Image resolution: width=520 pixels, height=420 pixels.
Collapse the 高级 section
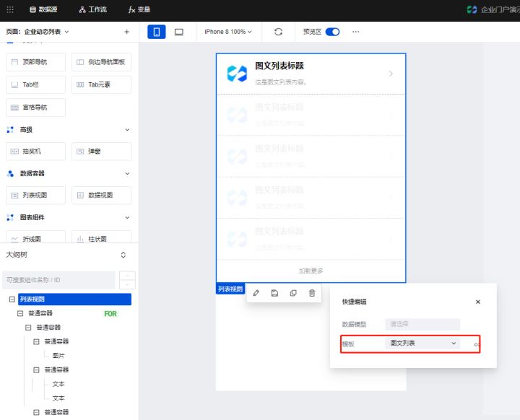127,130
